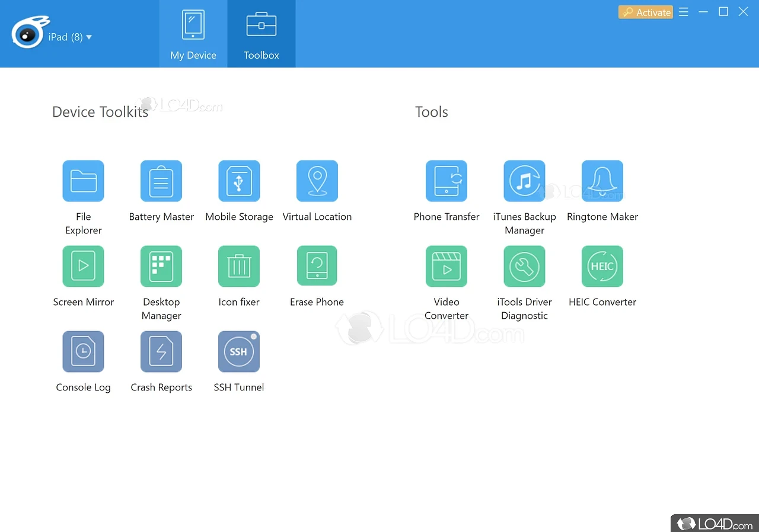Select the Erase Phone icon
Image resolution: width=759 pixels, height=532 pixels.
317,266
